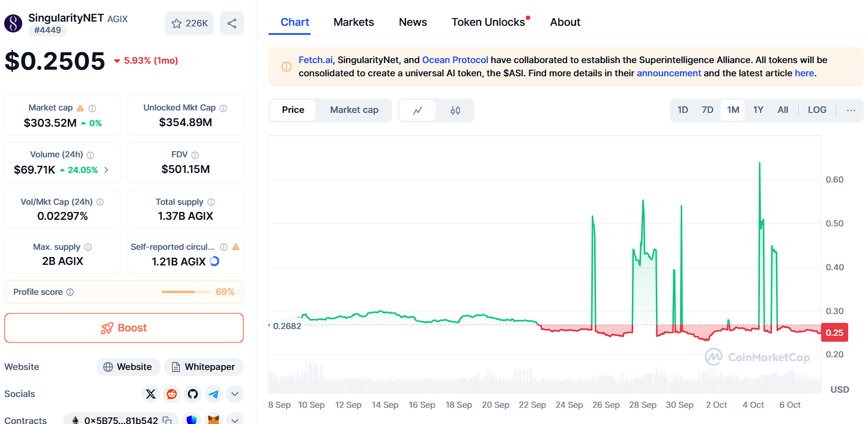Click the MetaMask fox icon

213,420
